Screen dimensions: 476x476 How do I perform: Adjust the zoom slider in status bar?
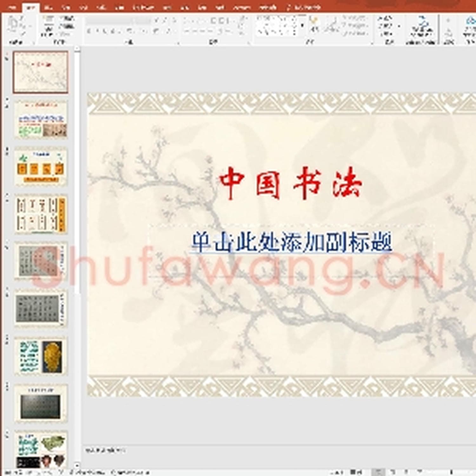(x=451, y=472)
